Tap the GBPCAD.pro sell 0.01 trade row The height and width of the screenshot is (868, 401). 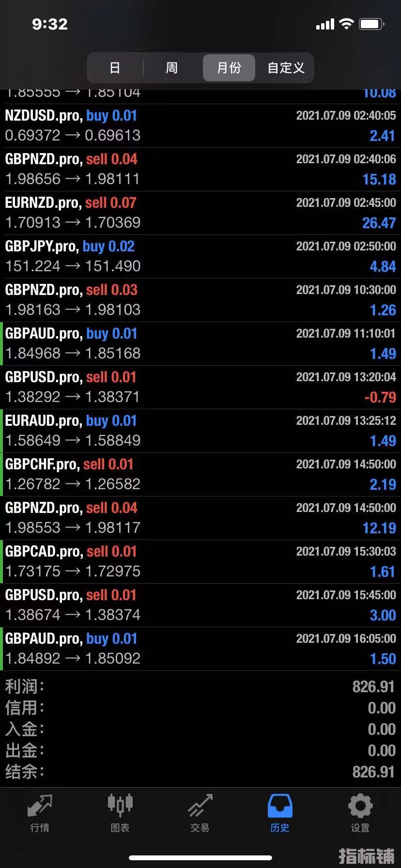click(x=200, y=561)
